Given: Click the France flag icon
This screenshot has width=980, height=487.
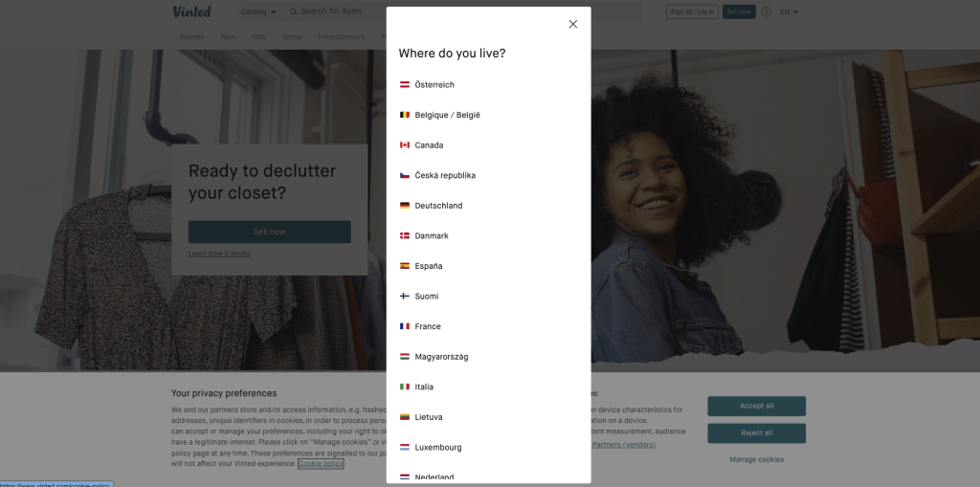Looking at the screenshot, I should pos(405,326).
